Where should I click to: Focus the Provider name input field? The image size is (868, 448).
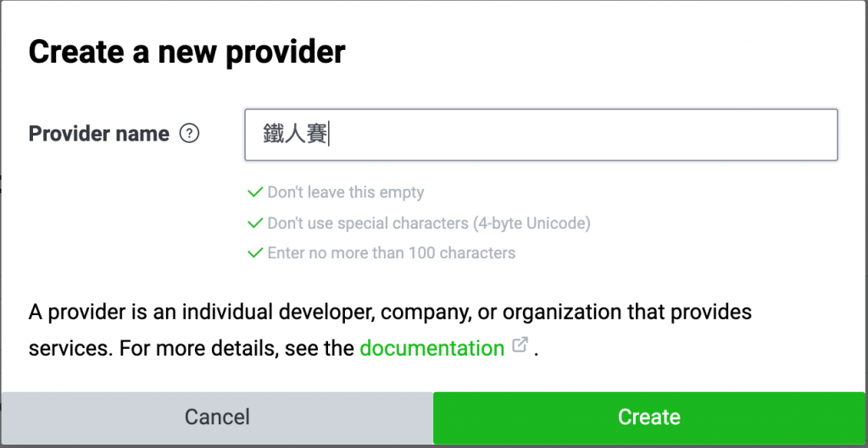tap(541, 135)
